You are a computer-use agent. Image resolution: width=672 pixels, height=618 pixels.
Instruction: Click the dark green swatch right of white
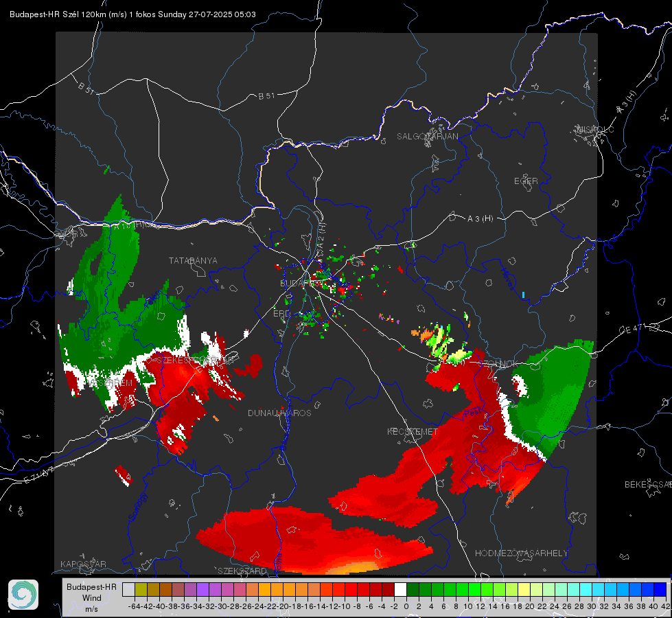tap(413, 590)
